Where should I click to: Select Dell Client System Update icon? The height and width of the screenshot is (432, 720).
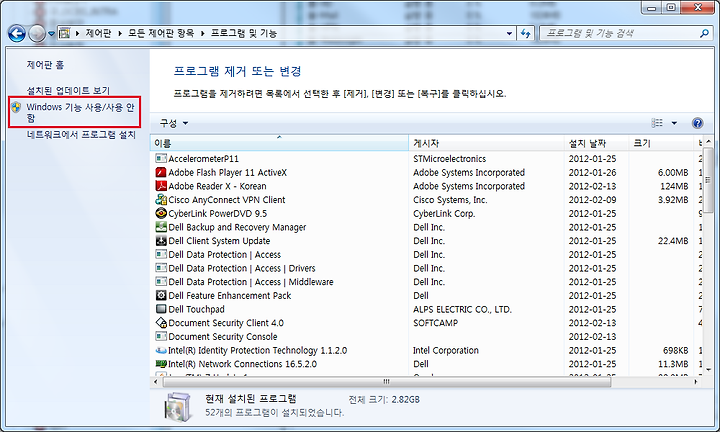[161, 241]
